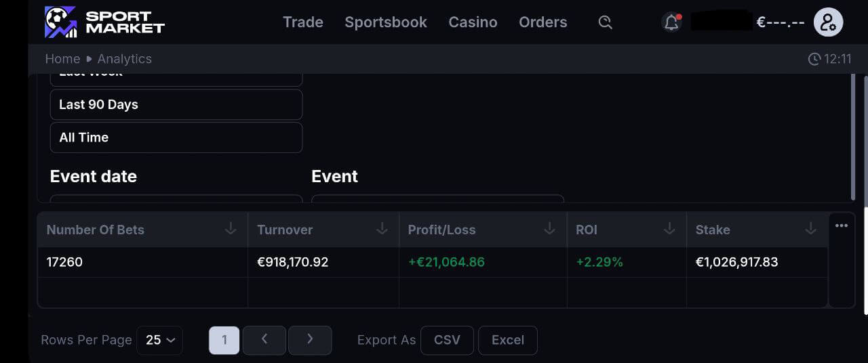The height and width of the screenshot is (363, 868).
Task: Sort the Stake column arrow
Action: [810, 229]
